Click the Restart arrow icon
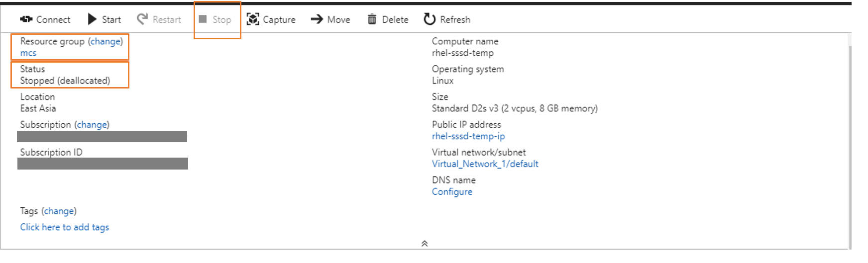This screenshot has width=868, height=263. coord(142,19)
